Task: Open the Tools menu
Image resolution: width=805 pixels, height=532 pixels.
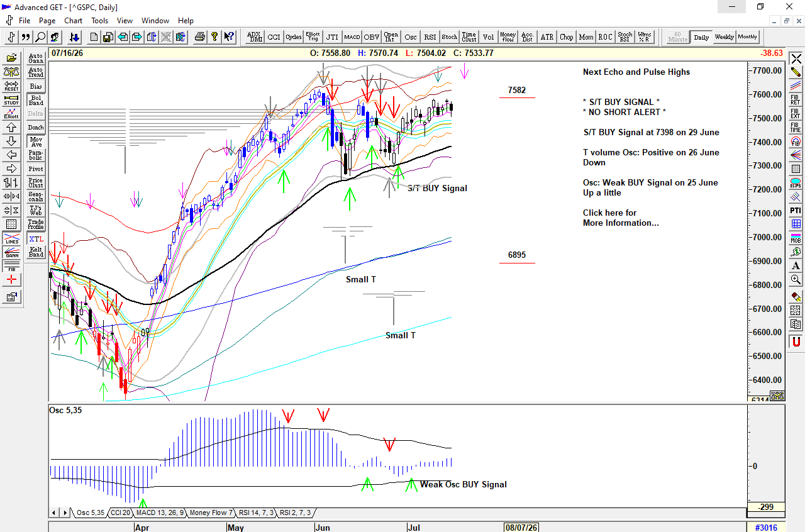Action: [99, 20]
